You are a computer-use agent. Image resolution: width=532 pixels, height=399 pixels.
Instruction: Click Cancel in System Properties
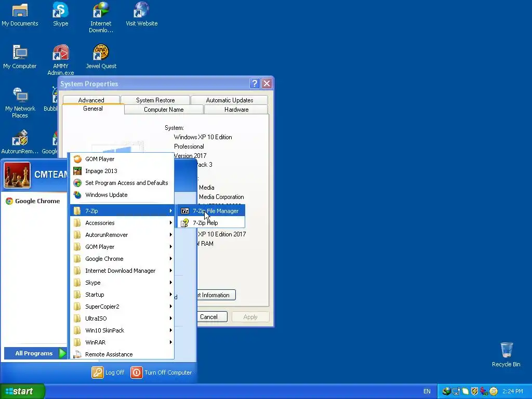(x=212, y=317)
